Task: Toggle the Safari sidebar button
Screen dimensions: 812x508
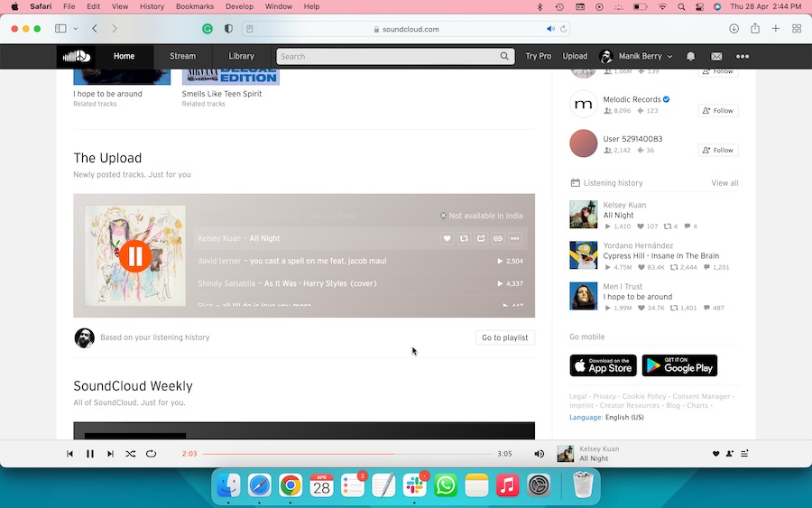Action: (60, 29)
